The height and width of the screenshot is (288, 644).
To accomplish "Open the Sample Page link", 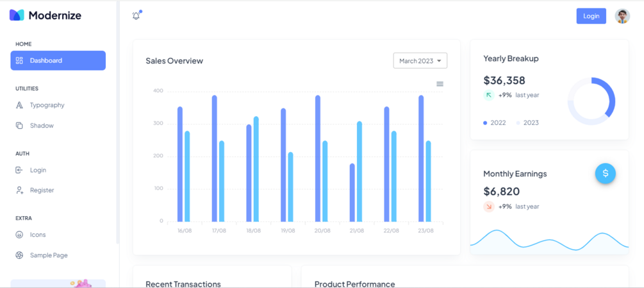I will [49, 255].
